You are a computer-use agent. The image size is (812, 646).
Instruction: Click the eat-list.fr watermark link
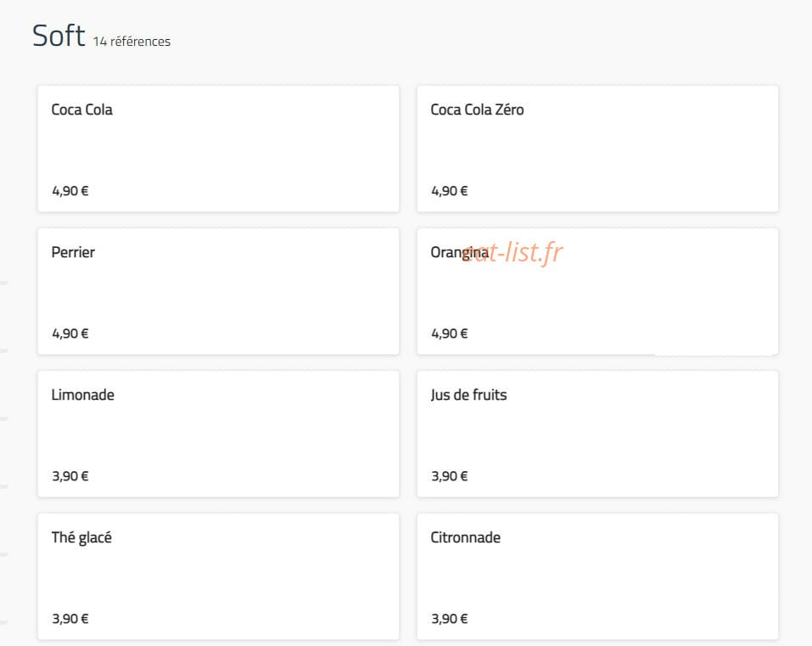pos(512,252)
